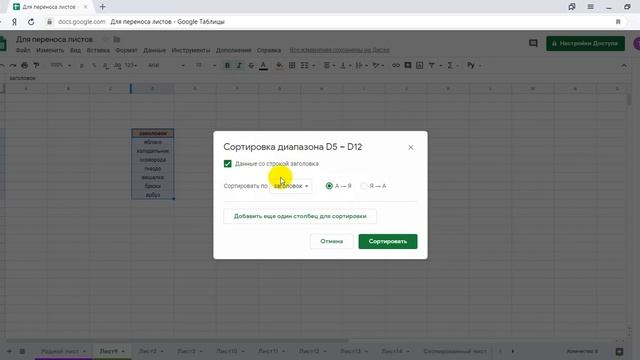Open the horizontal align dropdown
The width and height of the screenshot is (640, 360).
[329, 65]
